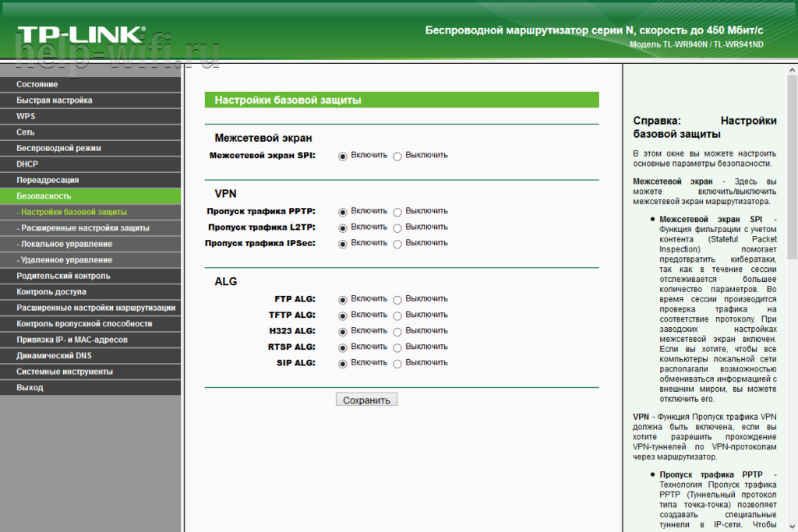Turn off IPSec passthrough radio button
798x532 pixels.
397,244
